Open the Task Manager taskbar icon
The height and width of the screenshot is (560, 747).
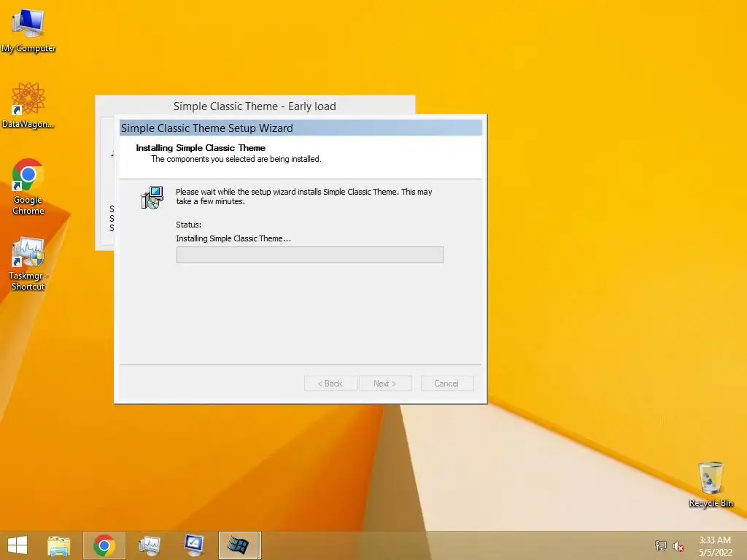pos(149,545)
